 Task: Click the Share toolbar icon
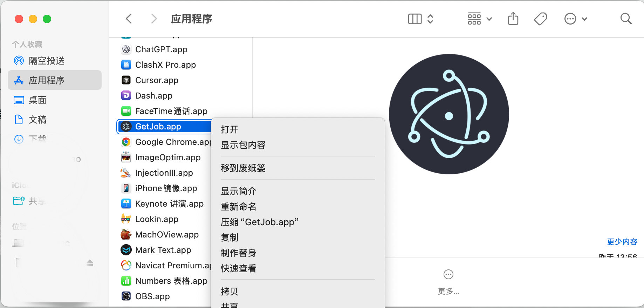tap(513, 19)
